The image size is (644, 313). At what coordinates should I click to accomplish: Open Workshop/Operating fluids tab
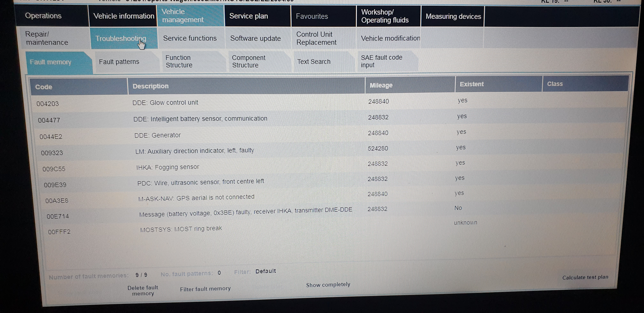385,16
